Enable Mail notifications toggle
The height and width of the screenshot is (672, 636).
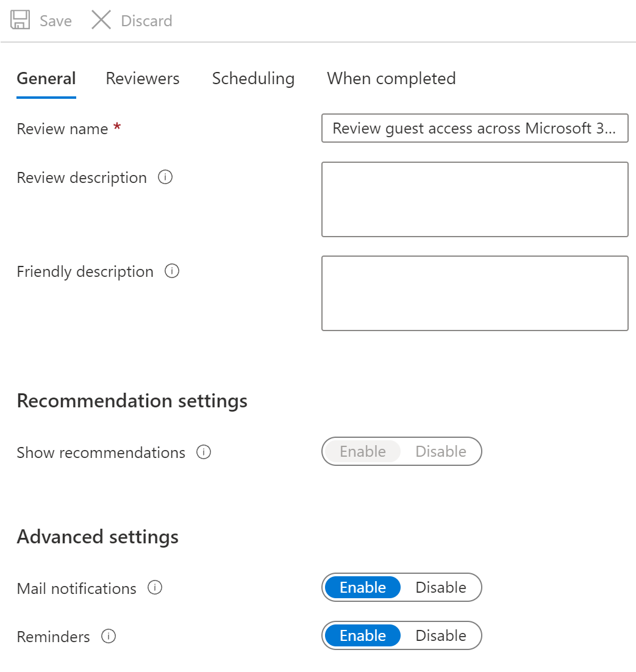click(363, 587)
